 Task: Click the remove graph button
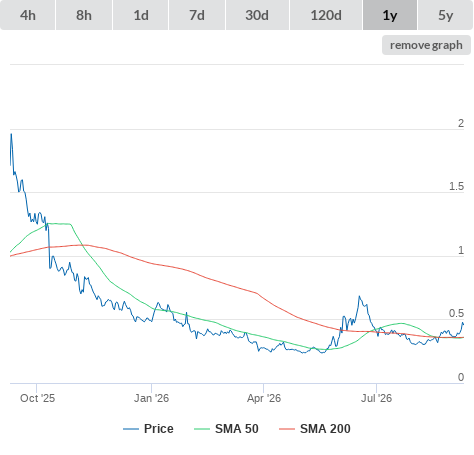point(426,45)
